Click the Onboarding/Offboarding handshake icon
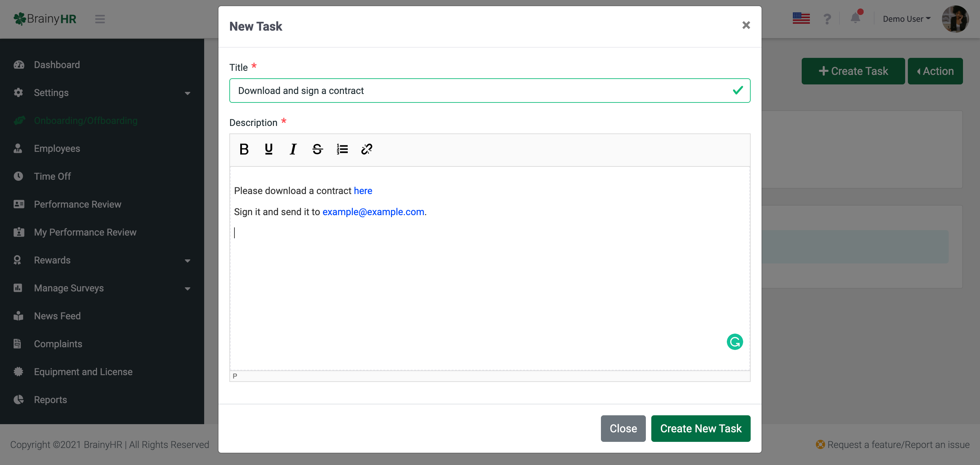 (x=19, y=120)
